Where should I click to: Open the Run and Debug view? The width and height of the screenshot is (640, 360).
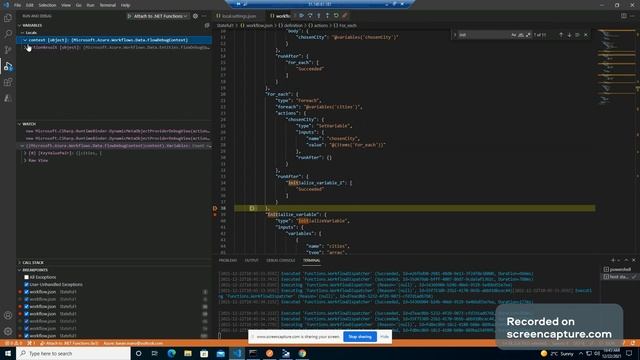click(8, 66)
